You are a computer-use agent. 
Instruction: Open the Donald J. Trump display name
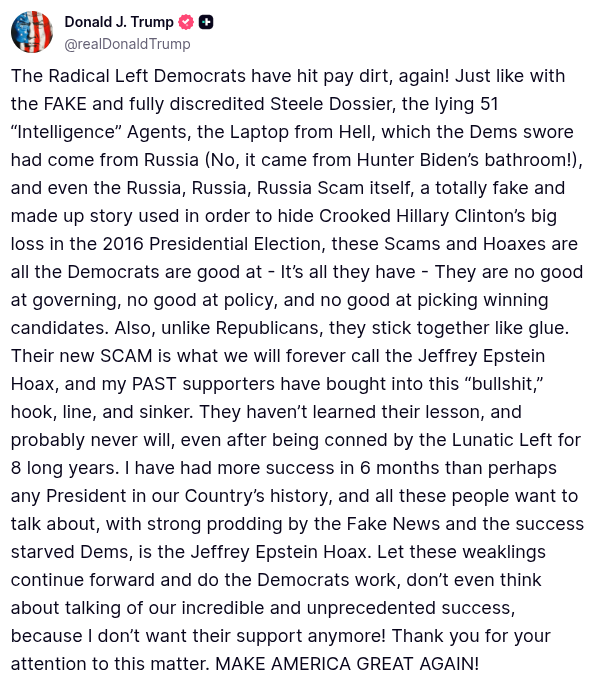[117, 22]
